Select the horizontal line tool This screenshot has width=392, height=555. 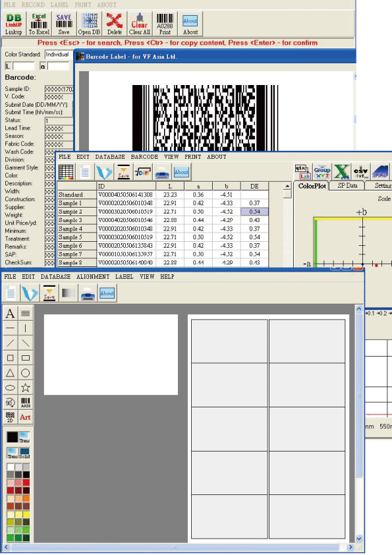11,328
